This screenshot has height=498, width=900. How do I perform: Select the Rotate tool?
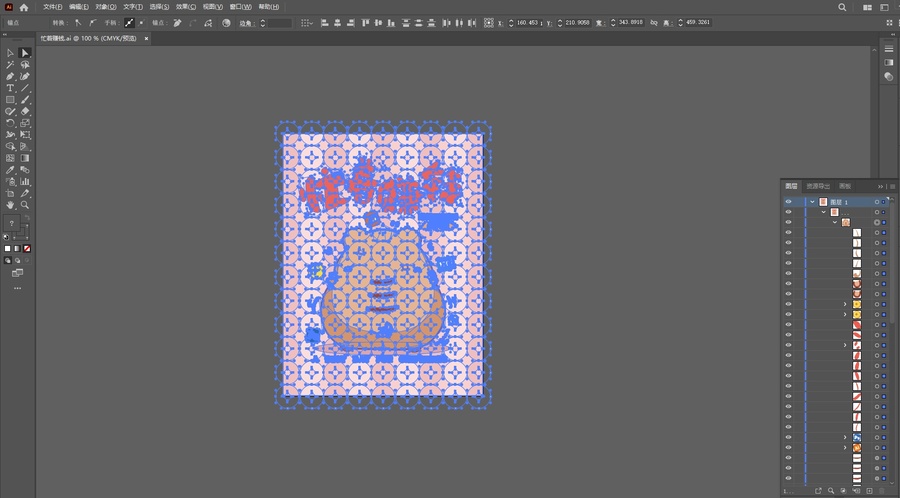(10, 123)
